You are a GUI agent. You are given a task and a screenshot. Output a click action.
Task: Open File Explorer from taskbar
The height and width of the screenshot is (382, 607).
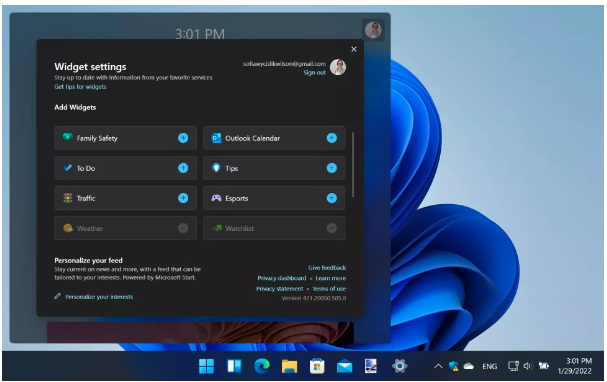290,366
